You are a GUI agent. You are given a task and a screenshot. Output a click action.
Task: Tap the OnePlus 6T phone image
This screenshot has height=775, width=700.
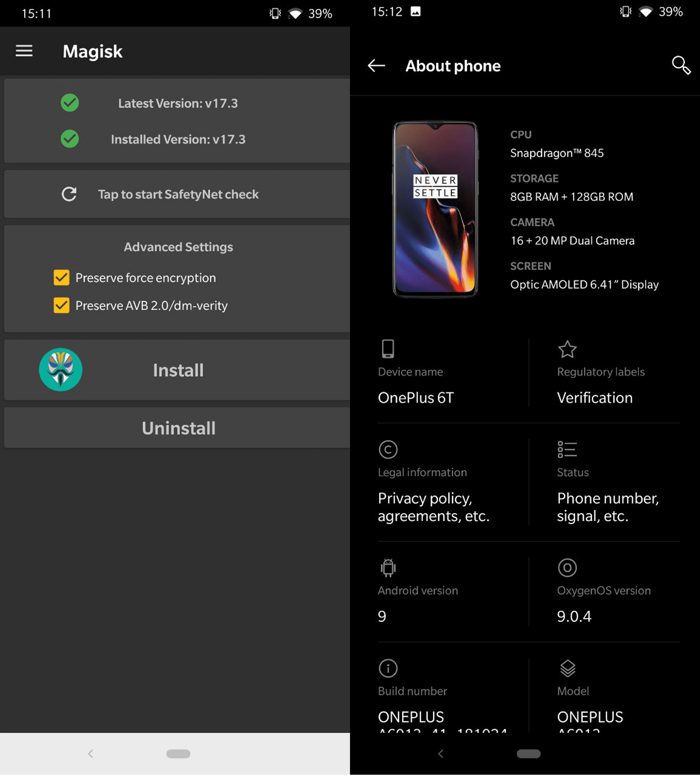pyautogui.click(x=435, y=209)
